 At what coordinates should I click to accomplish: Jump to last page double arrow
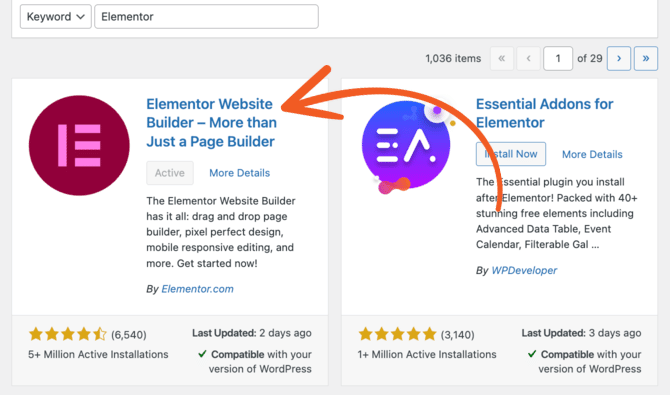[x=646, y=58]
